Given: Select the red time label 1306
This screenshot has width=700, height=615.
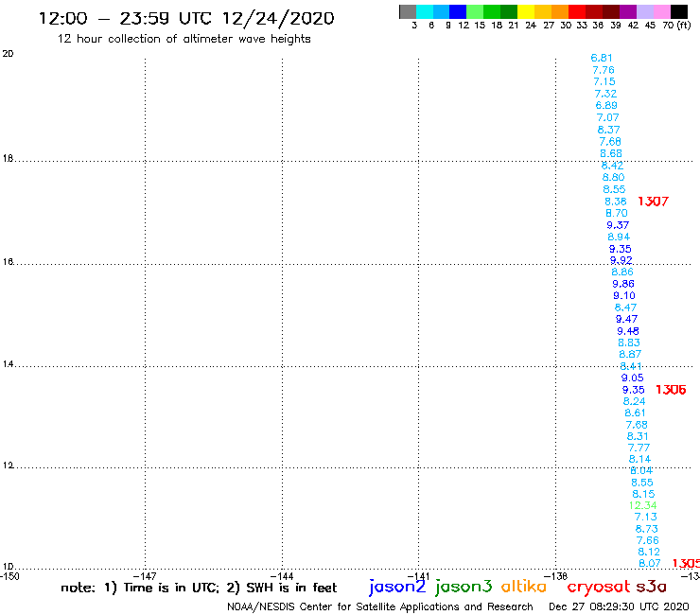Looking at the screenshot, I should tap(671, 390).
